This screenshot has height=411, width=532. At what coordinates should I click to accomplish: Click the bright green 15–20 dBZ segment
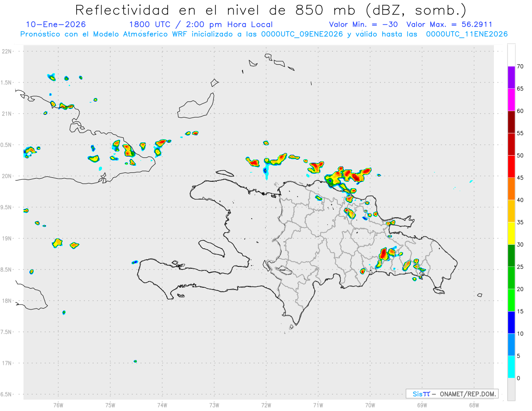click(x=511, y=300)
